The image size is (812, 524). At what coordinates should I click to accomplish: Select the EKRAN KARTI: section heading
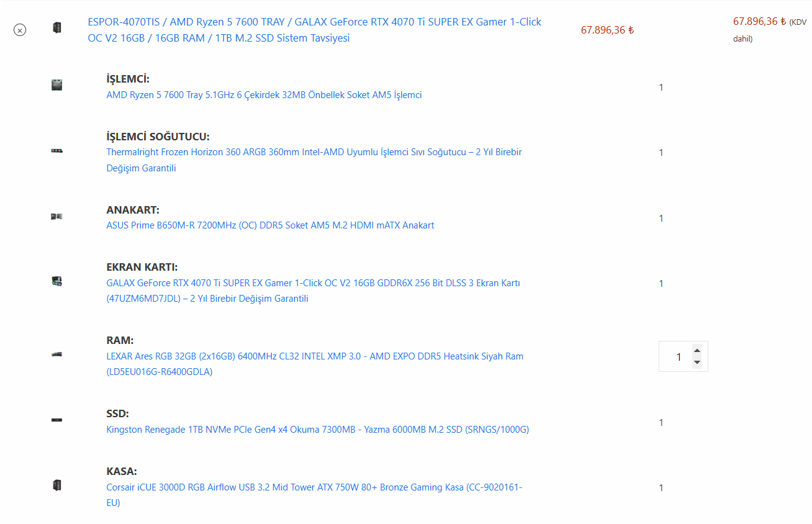pyautogui.click(x=142, y=267)
